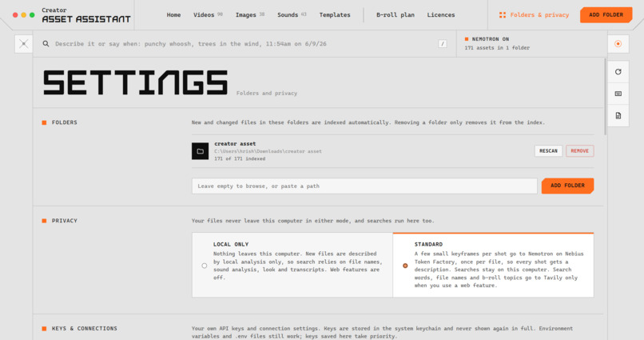Click Add Folder button in top bar
Image resolution: width=644 pixels, height=340 pixels.
click(x=606, y=15)
